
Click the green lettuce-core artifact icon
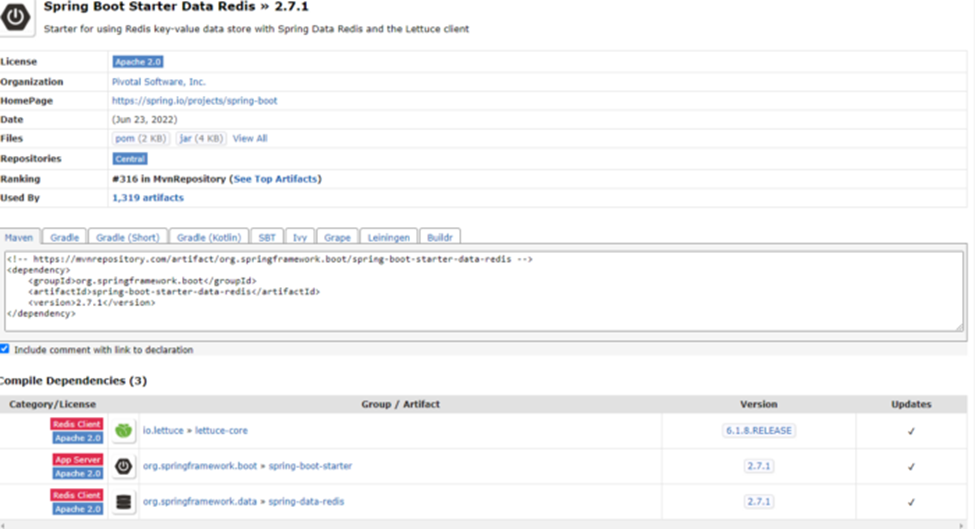click(124, 431)
